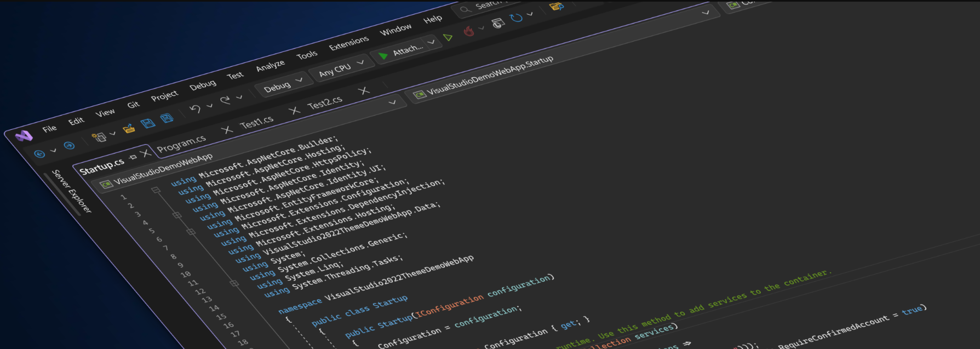
Task: Select the Startup.cs tab
Action: (x=102, y=167)
